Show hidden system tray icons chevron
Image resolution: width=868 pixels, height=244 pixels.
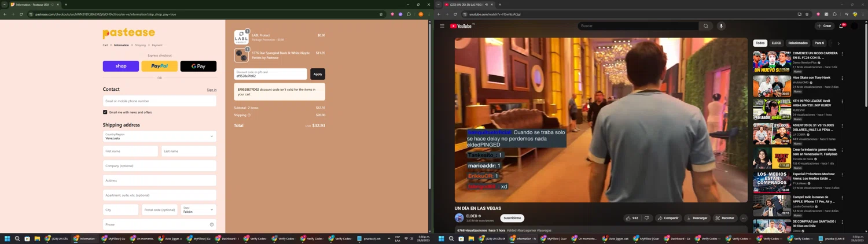(x=389, y=238)
